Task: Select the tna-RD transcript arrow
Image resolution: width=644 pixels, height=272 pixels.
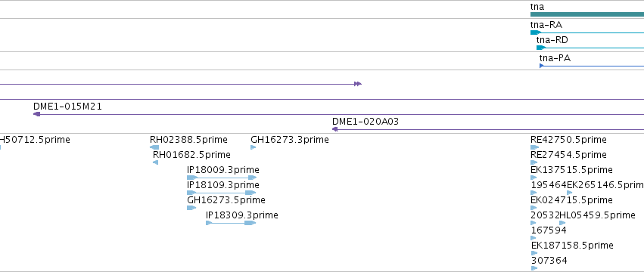Action: [x=590, y=48]
